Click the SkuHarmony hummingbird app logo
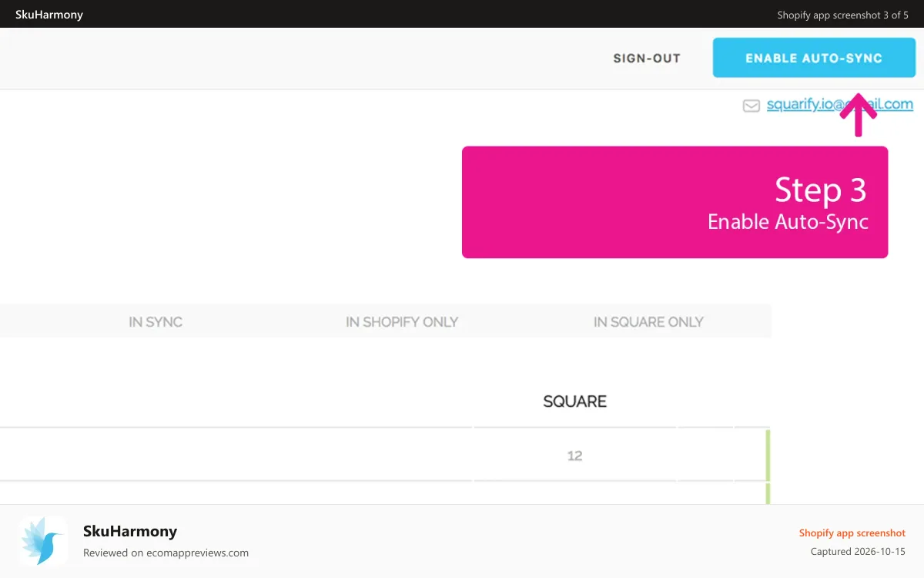 click(x=44, y=541)
